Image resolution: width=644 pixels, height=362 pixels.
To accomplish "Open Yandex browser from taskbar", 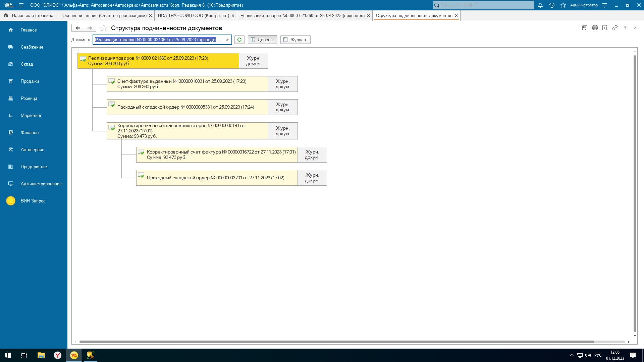I will click(x=58, y=355).
